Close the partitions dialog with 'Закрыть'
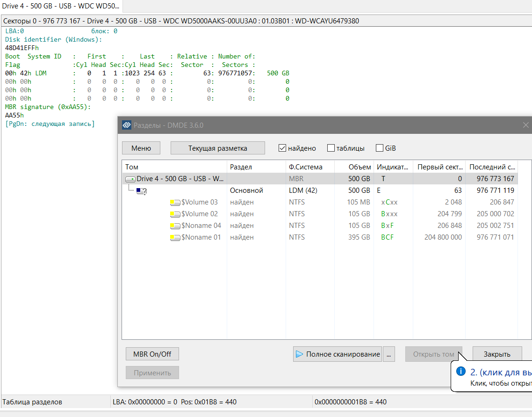This screenshot has width=532, height=417. [x=496, y=354]
